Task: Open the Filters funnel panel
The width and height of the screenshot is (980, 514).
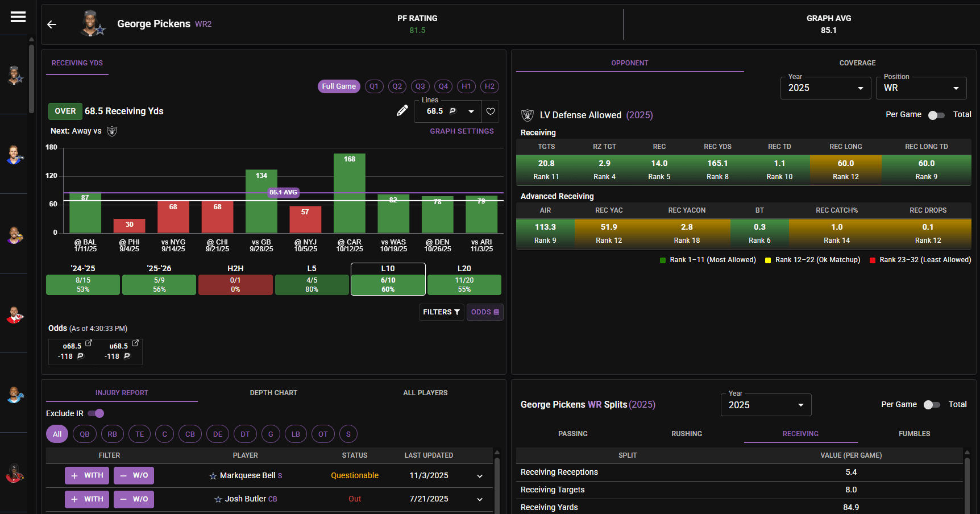Action: pyautogui.click(x=441, y=312)
